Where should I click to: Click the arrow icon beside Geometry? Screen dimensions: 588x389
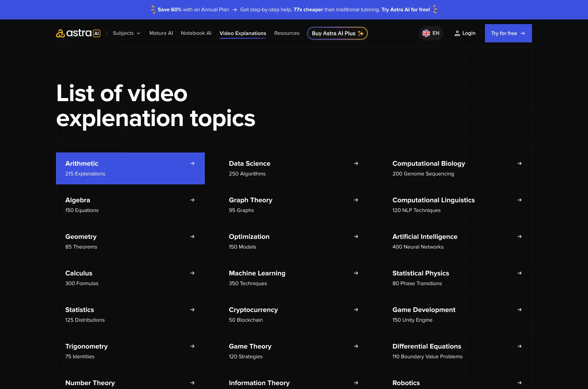[192, 237]
